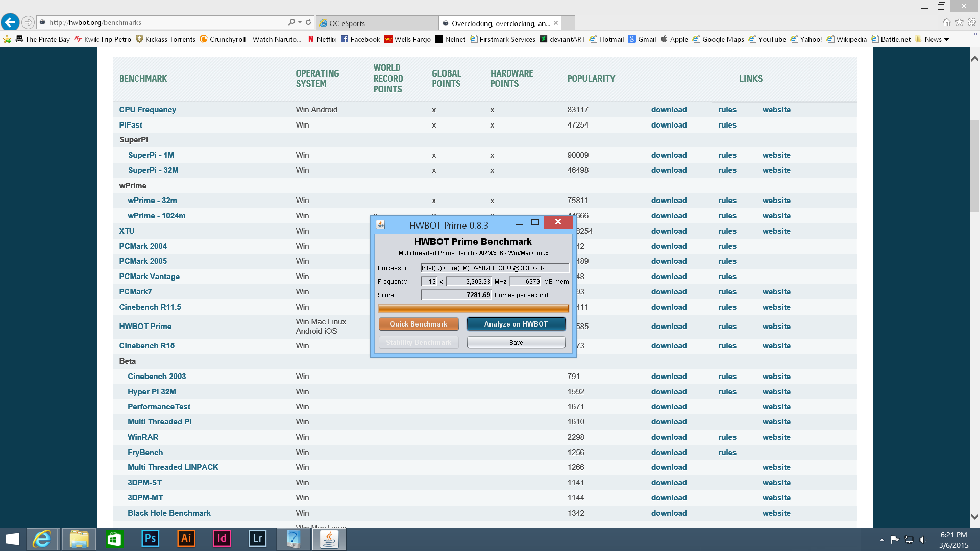Show hidden tray icons arrow

pos(882,539)
